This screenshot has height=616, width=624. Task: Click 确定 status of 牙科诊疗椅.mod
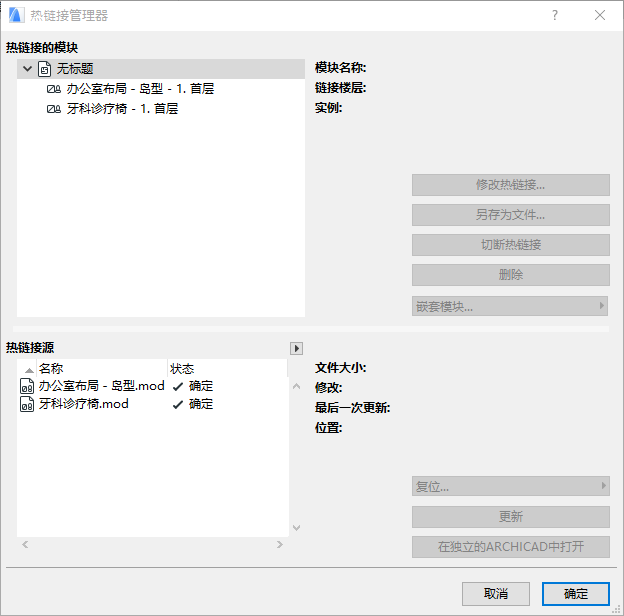coord(193,404)
